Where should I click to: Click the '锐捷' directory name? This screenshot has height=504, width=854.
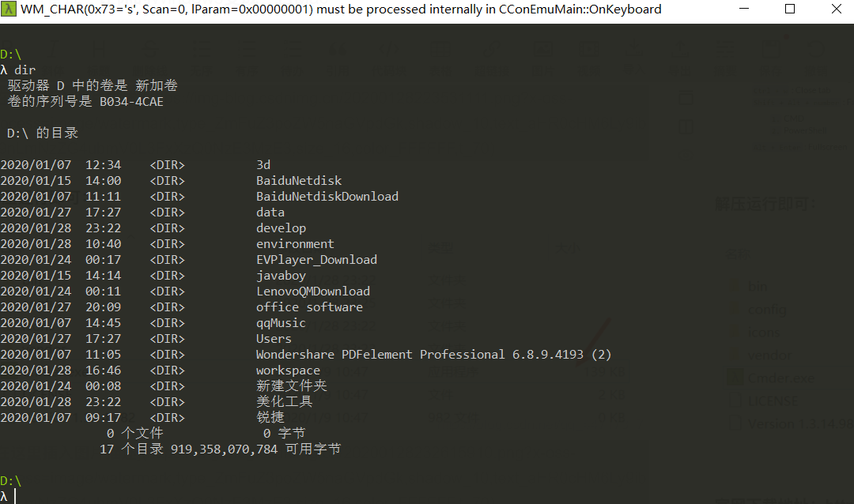point(270,417)
